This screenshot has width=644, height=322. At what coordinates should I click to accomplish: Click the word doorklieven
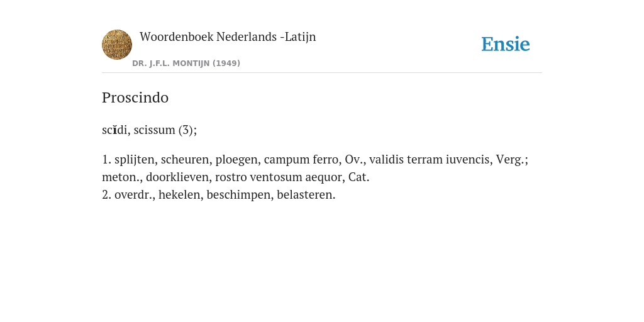[178, 177]
